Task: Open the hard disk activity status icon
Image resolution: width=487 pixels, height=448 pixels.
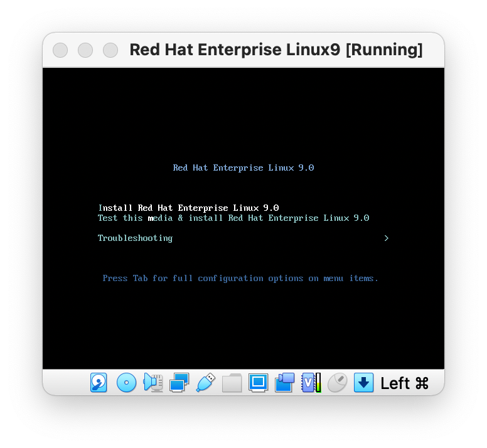Action: [x=99, y=383]
